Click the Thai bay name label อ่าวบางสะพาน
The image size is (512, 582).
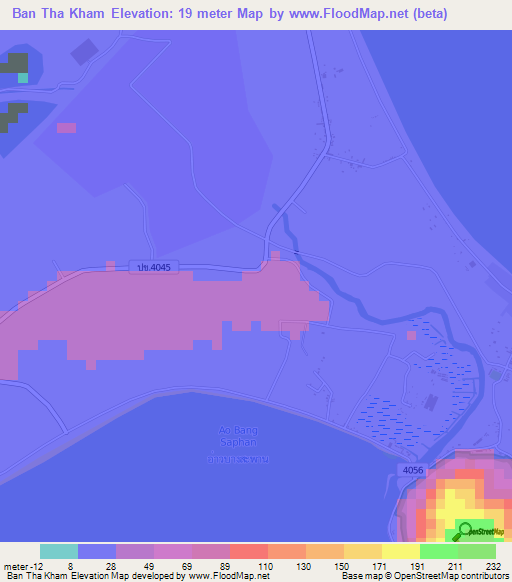238,459
